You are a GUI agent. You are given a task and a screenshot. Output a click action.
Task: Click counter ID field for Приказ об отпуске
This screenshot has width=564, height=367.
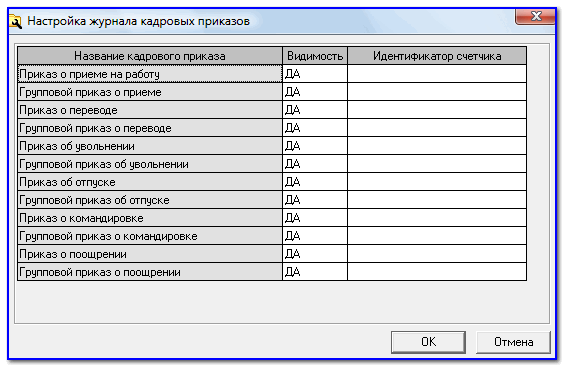coord(437,182)
